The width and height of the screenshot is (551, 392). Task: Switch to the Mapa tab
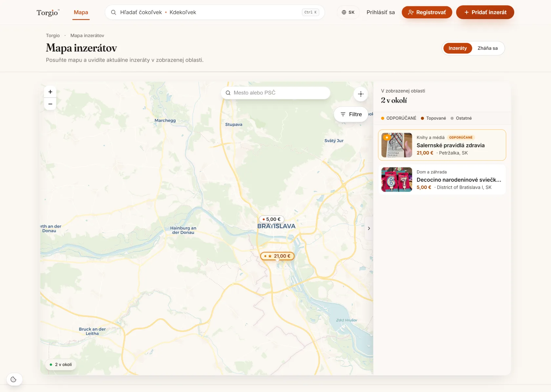coord(81,12)
